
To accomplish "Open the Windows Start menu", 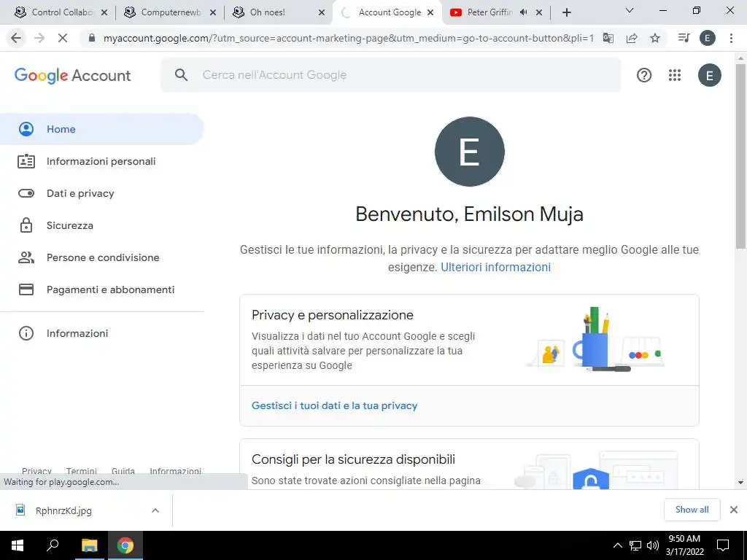I will coord(18,545).
